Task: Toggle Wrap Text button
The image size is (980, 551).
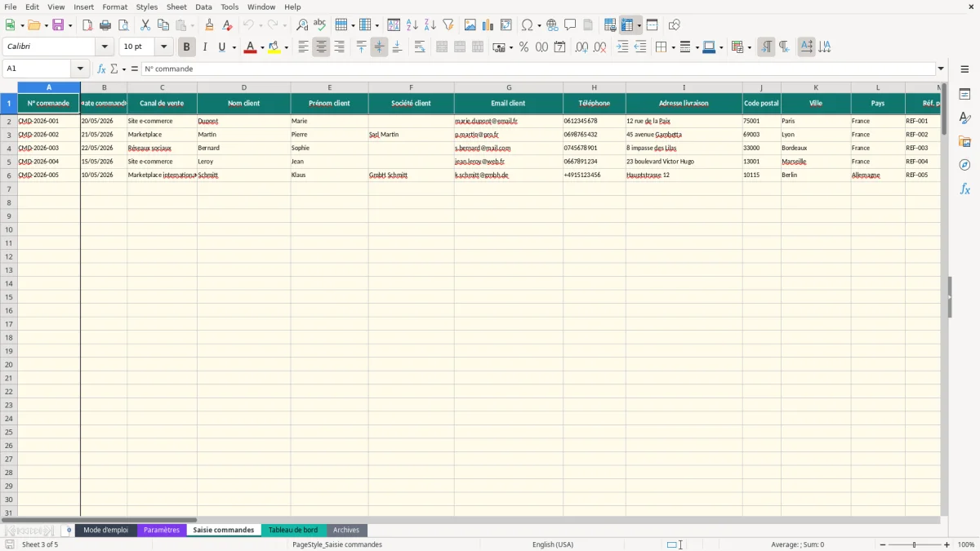Action: point(420,47)
